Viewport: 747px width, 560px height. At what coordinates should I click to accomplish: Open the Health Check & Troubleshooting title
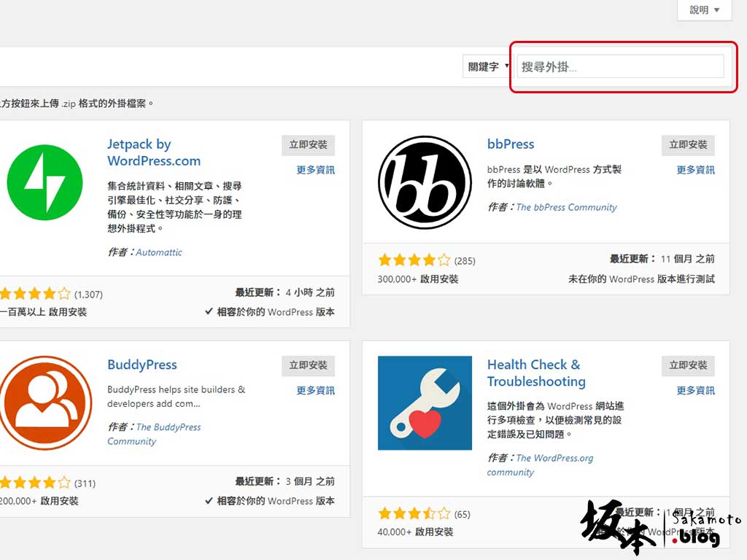[x=536, y=373]
